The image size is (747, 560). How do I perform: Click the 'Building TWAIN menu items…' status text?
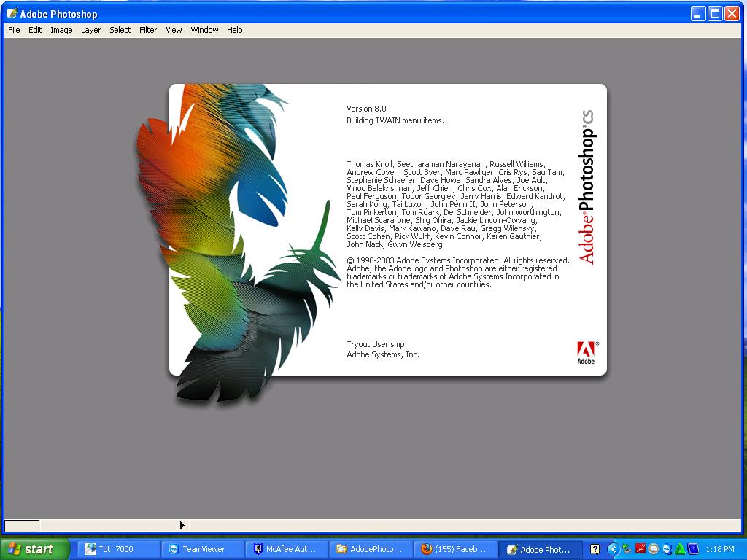(x=398, y=120)
